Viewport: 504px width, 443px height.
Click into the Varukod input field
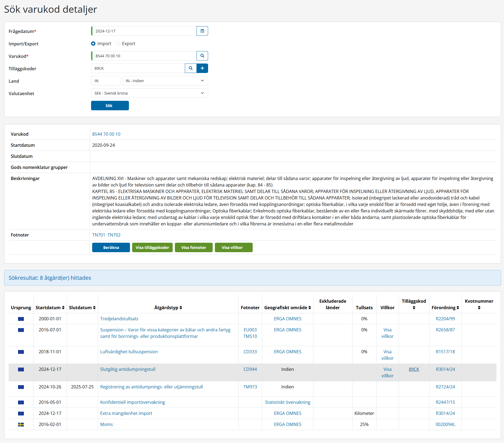point(144,56)
